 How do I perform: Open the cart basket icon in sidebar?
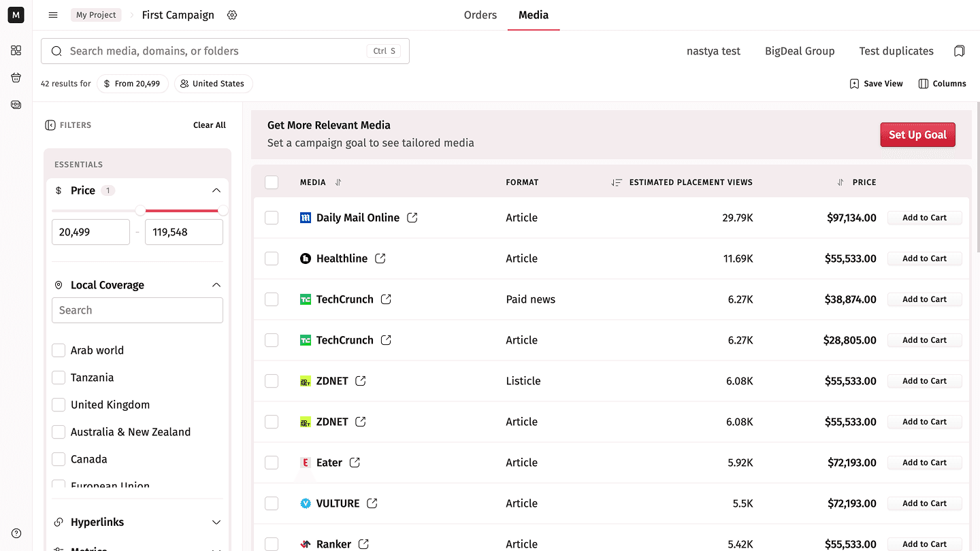point(16,78)
